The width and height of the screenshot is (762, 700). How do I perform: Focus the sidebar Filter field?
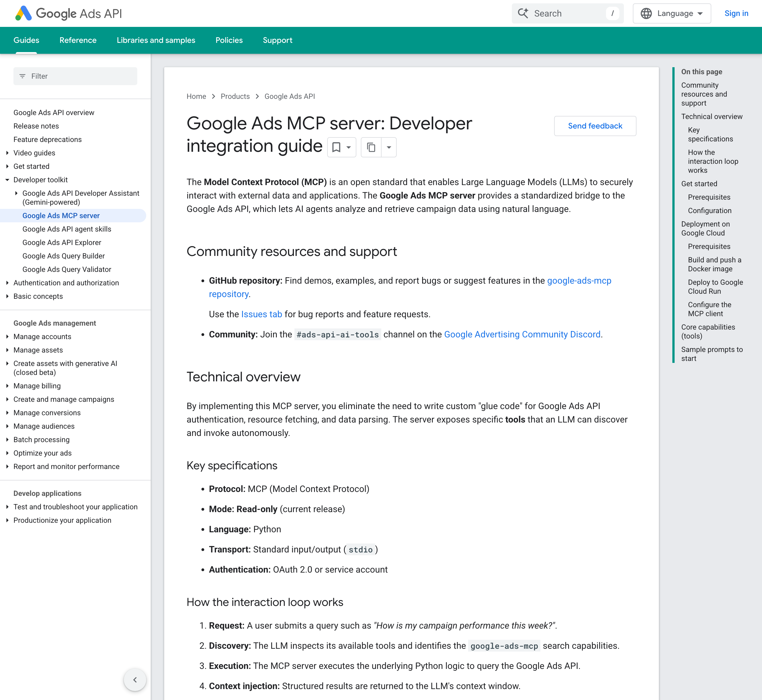coord(75,76)
